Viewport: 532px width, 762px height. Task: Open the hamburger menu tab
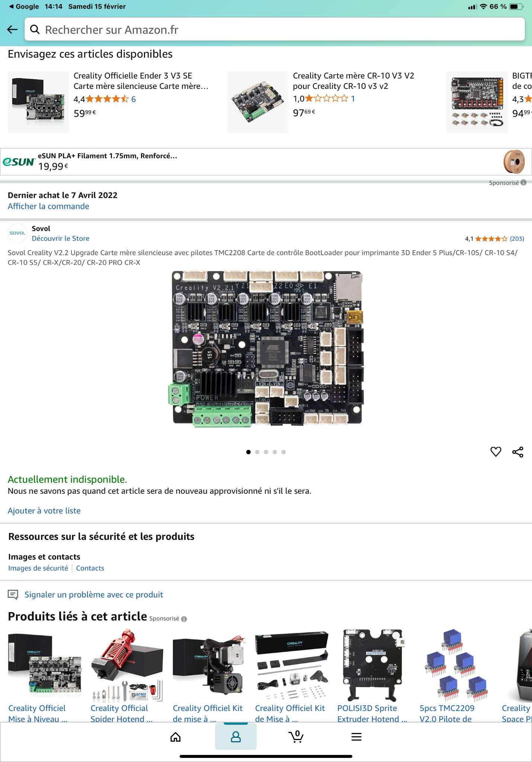[356, 737]
